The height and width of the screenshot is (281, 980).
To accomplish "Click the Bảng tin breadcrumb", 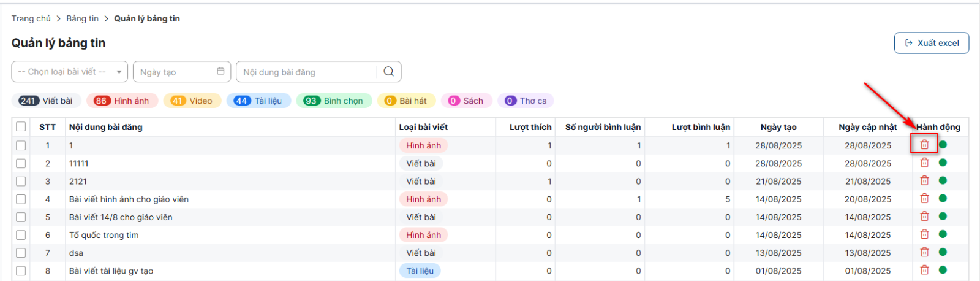I will point(82,18).
